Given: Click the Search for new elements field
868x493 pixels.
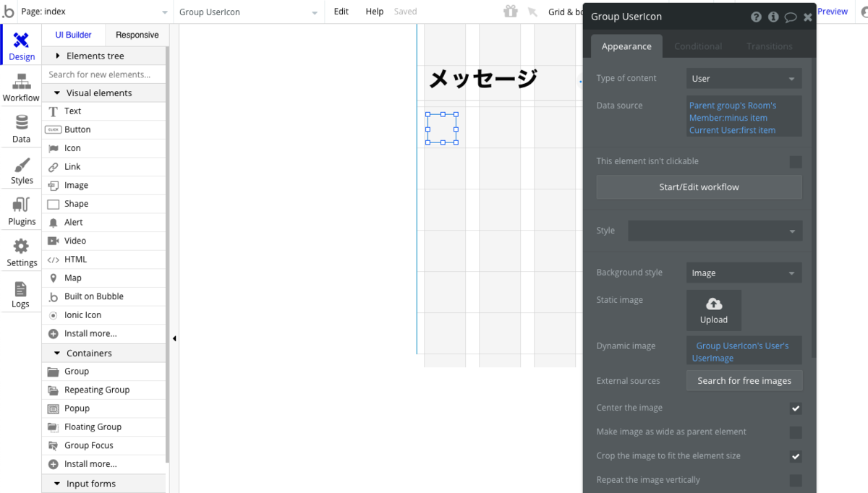Looking at the screenshot, I should [104, 74].
